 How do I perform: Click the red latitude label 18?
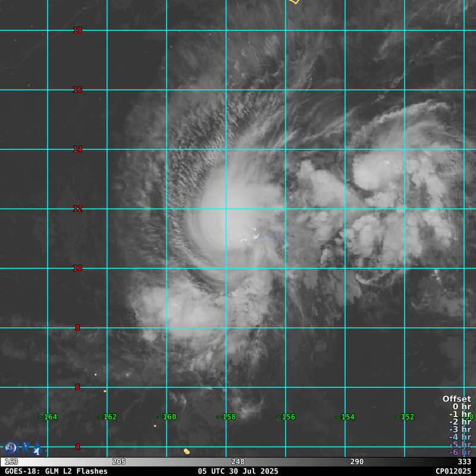coord(77,30)
